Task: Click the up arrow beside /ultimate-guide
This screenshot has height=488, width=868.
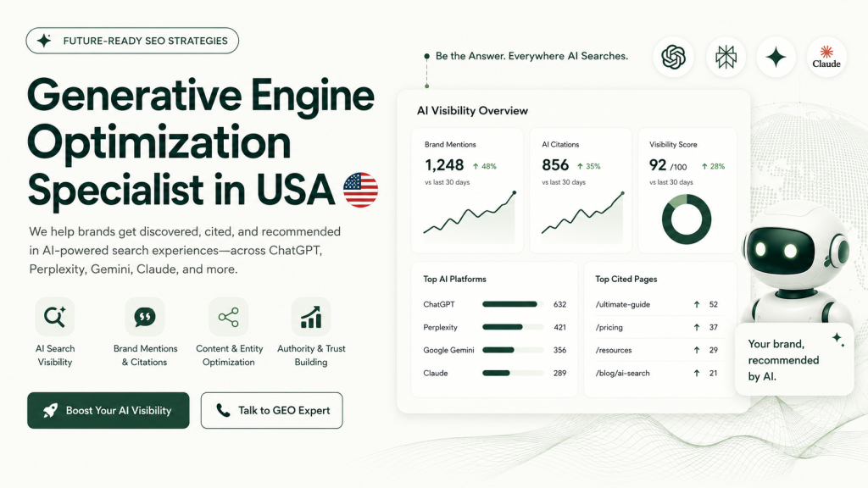Action: 697,304
